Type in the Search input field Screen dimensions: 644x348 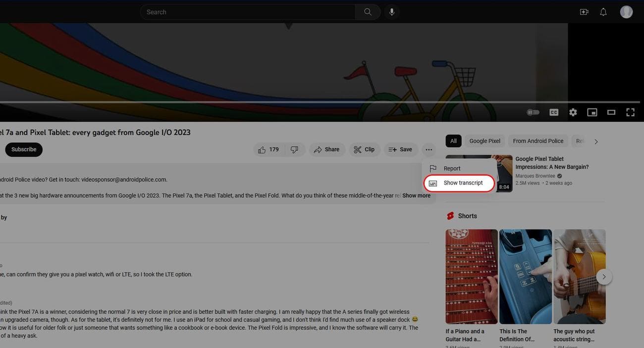click(x=248, y=12)
